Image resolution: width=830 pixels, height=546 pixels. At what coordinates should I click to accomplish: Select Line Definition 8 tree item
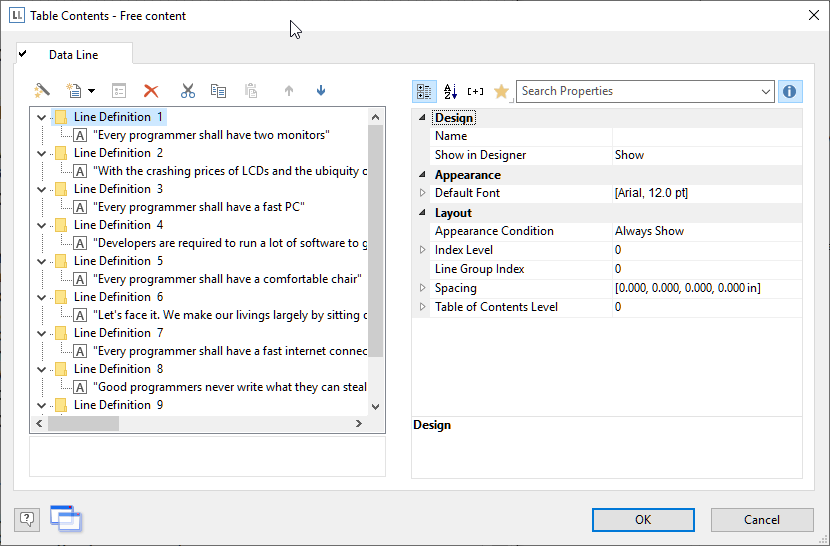118,369
